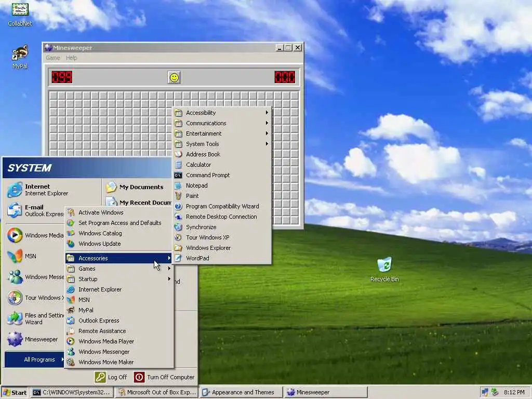Open the Recycle Bin desktop icon
Image resolution: width=532 pixels, height=399 pixels.
click(384, 270)
